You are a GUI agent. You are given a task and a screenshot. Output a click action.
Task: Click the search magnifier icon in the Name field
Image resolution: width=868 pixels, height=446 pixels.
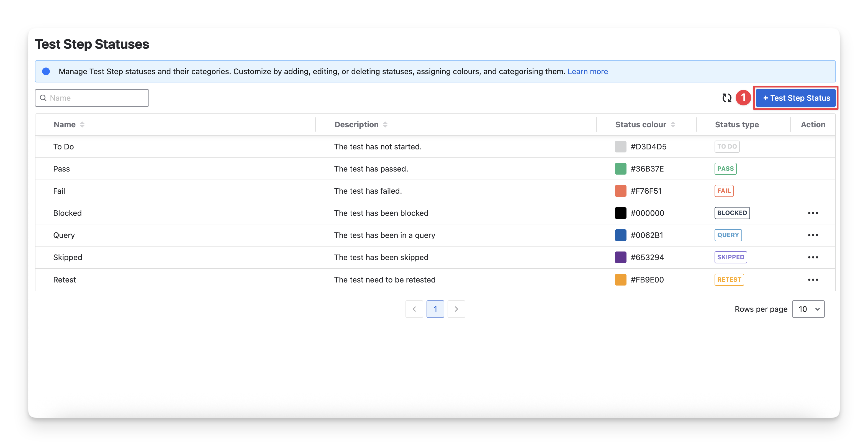click(43, 98)
